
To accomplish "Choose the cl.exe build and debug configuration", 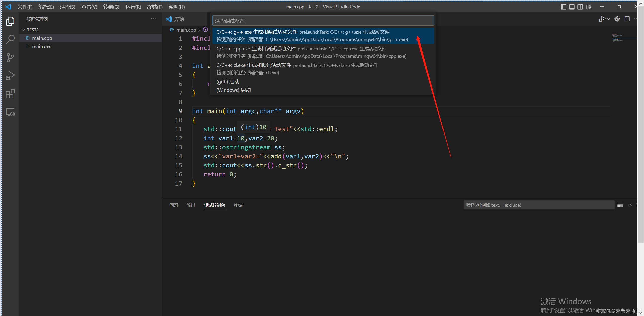I will (323, 69).
